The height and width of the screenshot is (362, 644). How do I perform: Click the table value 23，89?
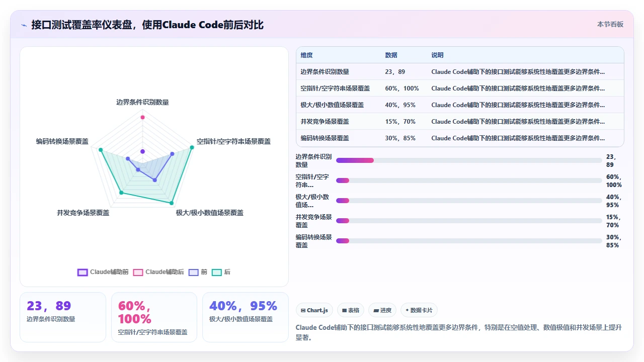[x=395, y=72]
